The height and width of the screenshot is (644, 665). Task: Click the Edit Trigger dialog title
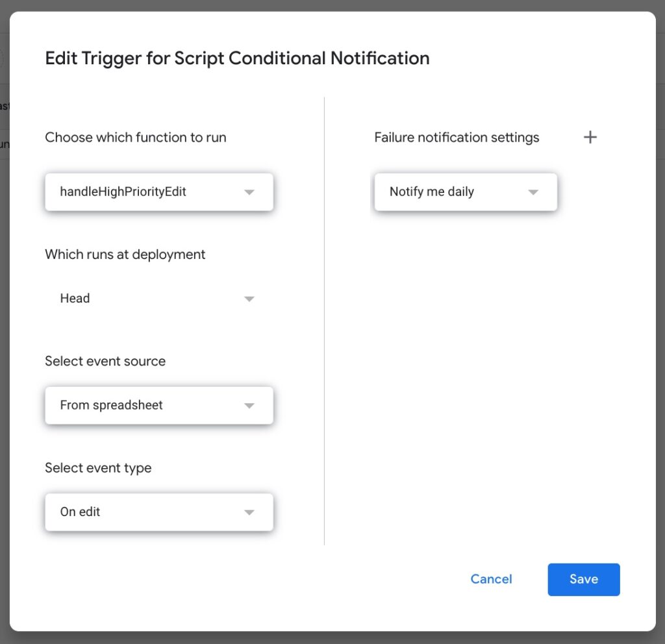click(x=237, y=58)
